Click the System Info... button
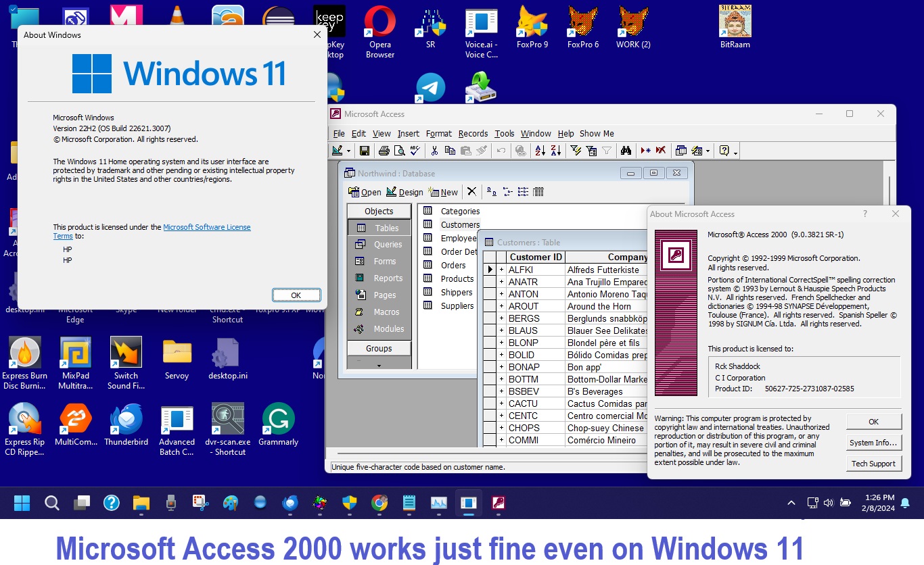The image size is (924, 565). [x=873, y=443]
